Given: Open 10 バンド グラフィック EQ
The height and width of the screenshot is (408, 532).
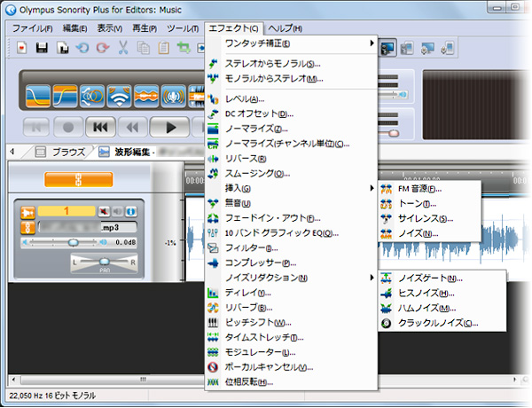Looking at the screenshot, I should [292, 233].
